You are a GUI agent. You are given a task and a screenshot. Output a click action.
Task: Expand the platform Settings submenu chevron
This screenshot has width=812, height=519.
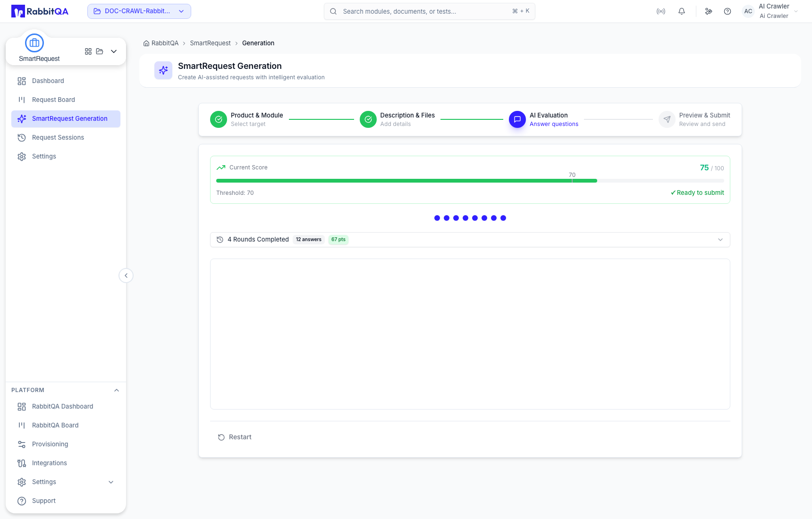(x=111, y=482)
